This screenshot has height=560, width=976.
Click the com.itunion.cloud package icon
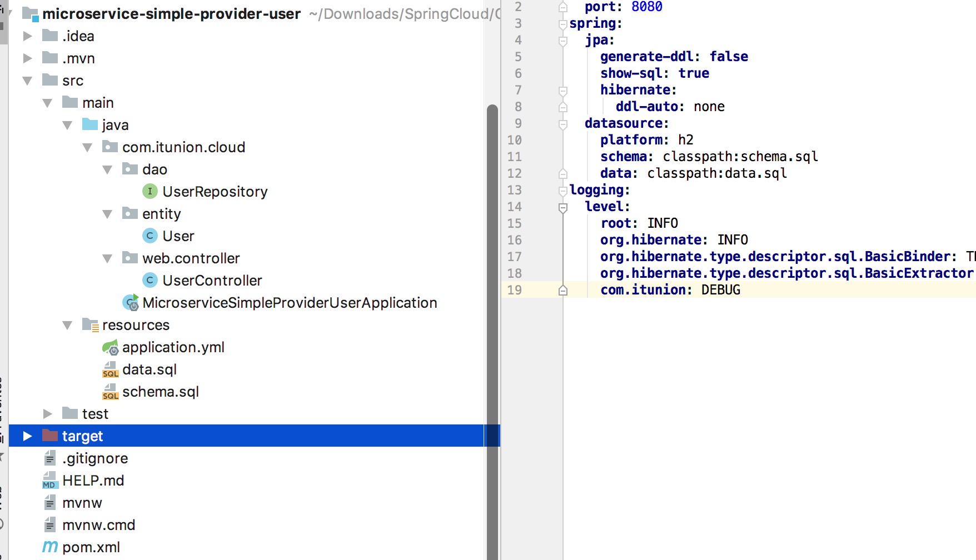[x=110, y=147]
